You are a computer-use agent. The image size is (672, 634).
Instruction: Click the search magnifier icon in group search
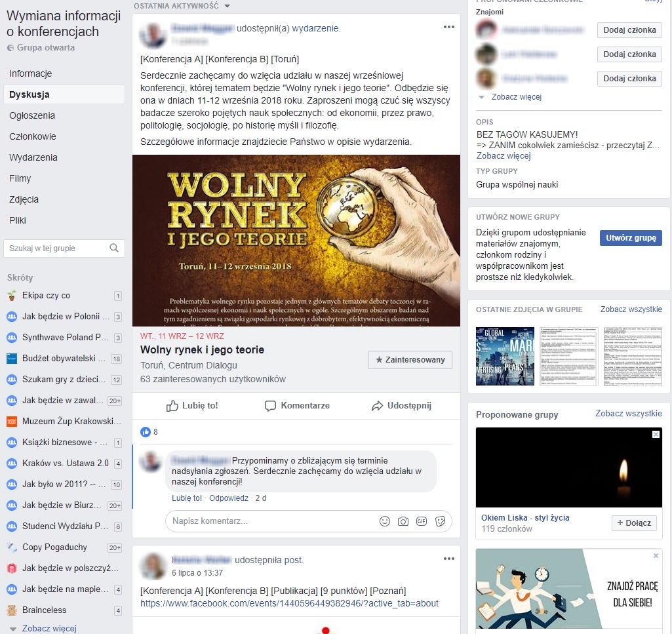pos(114,248)
